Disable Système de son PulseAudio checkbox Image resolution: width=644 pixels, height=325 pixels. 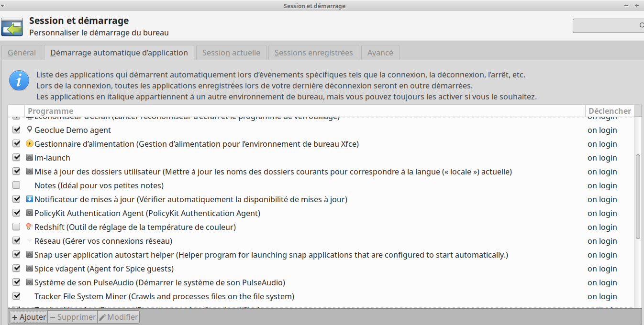tap(16, 282)
